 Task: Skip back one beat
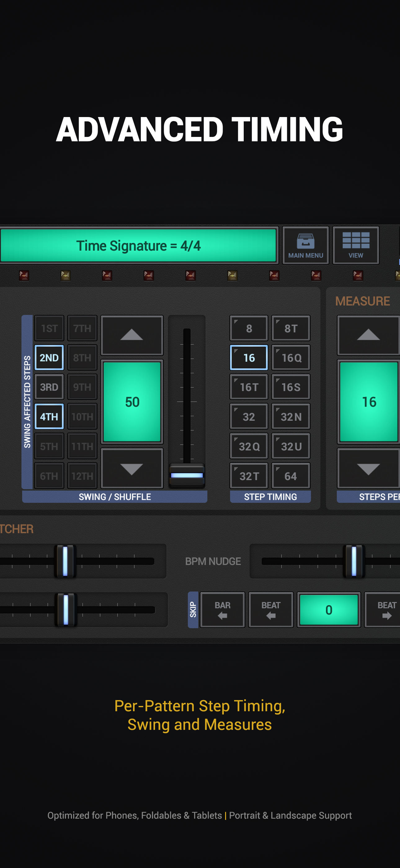(x=271, y=609)
